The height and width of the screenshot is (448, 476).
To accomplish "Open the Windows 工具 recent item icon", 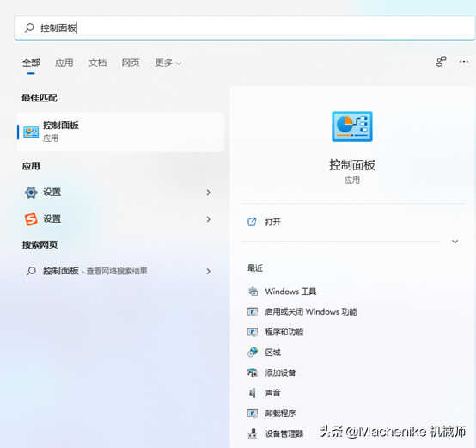I will (x=253, y=292).
